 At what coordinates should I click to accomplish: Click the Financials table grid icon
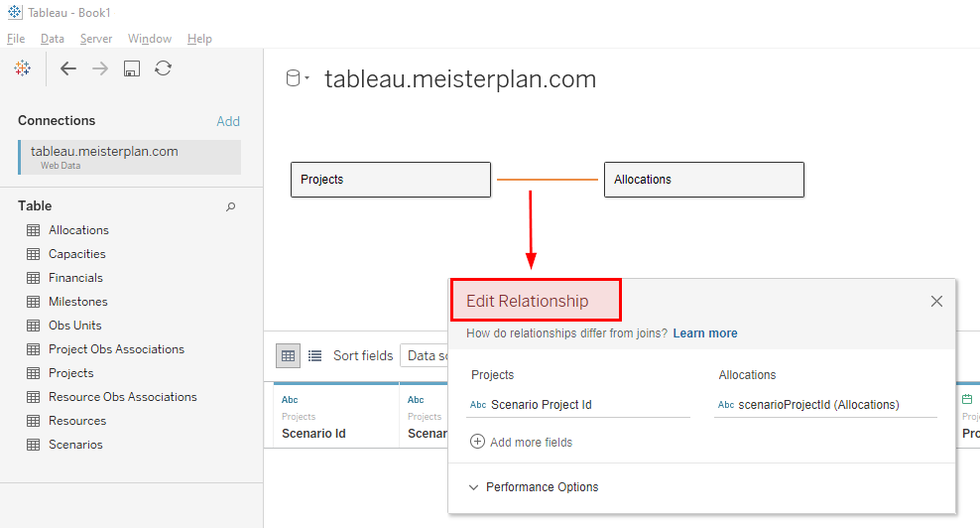click(33, 278)
